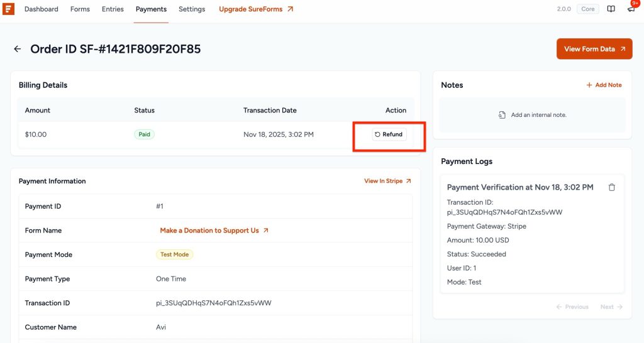Click the Core version badge

pos(588,9)
